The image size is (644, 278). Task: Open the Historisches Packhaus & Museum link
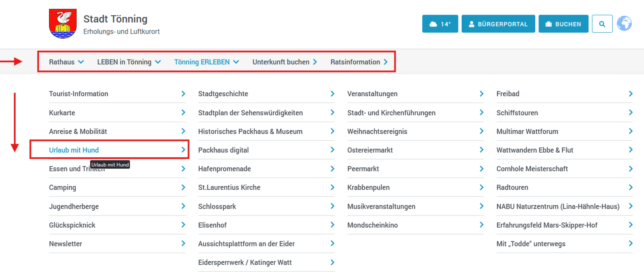[250, 131]
